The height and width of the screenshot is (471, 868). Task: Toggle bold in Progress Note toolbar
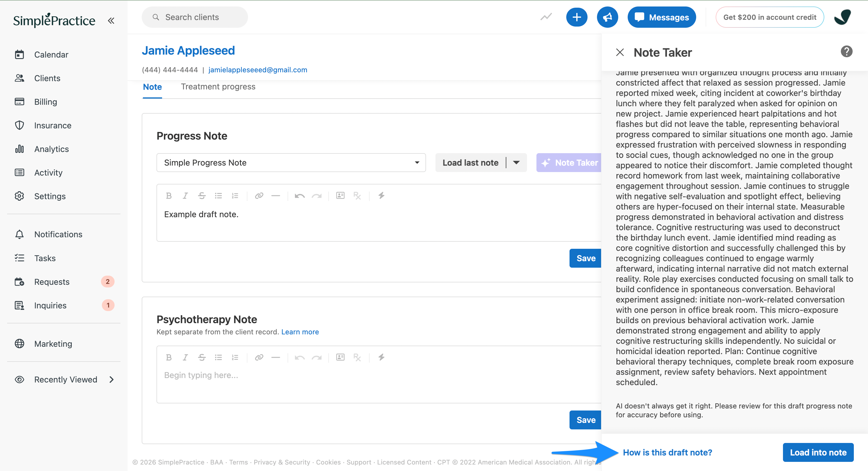[169, 196]
